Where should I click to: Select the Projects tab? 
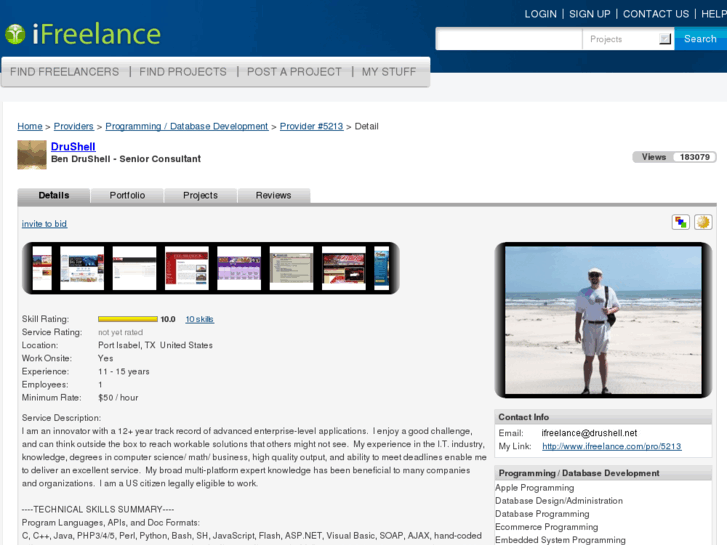click(200, 196)
